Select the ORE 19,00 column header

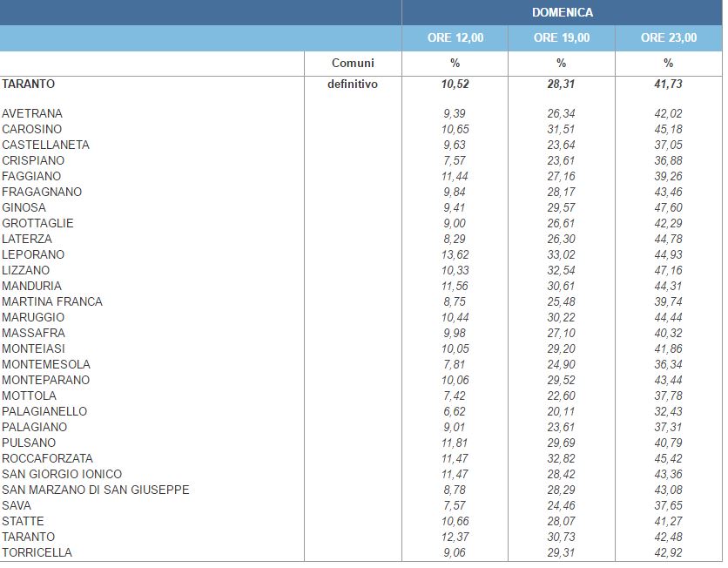[562, 37]
